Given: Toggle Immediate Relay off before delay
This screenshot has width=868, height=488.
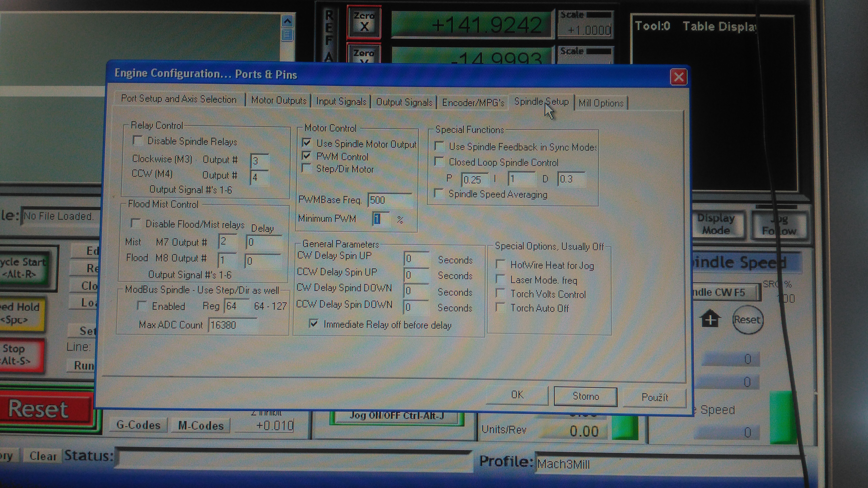Looking at the screenshot, I should click(313, 324).
